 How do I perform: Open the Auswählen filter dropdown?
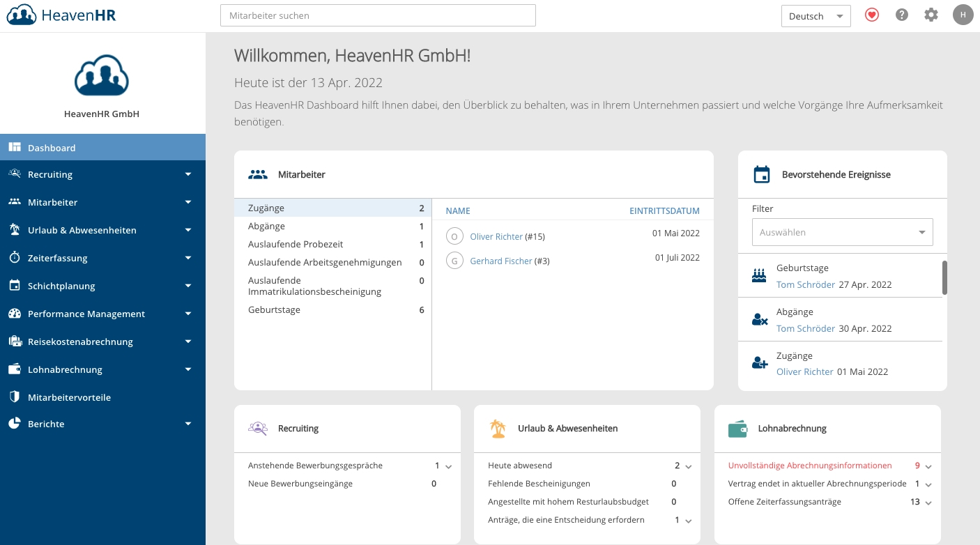coord(842,232)
